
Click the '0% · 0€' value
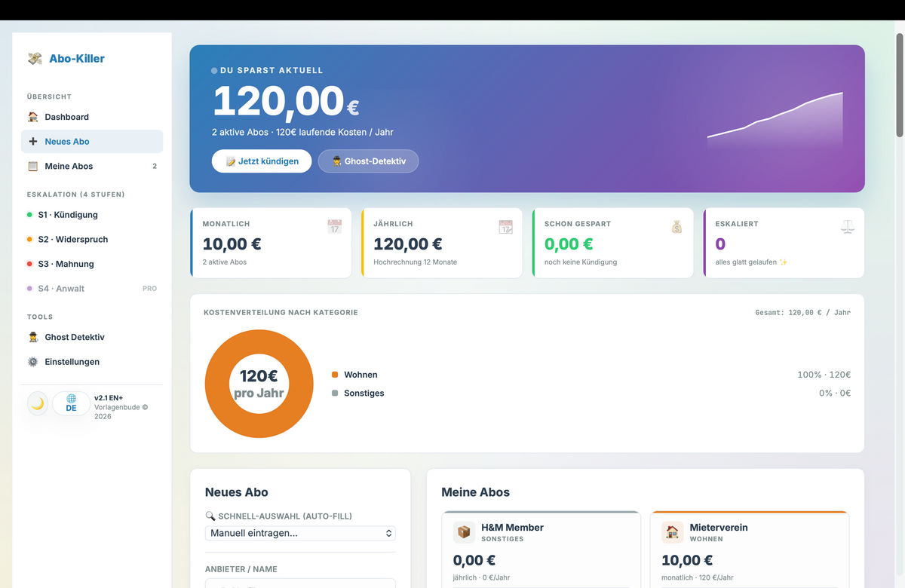(835, 394)
